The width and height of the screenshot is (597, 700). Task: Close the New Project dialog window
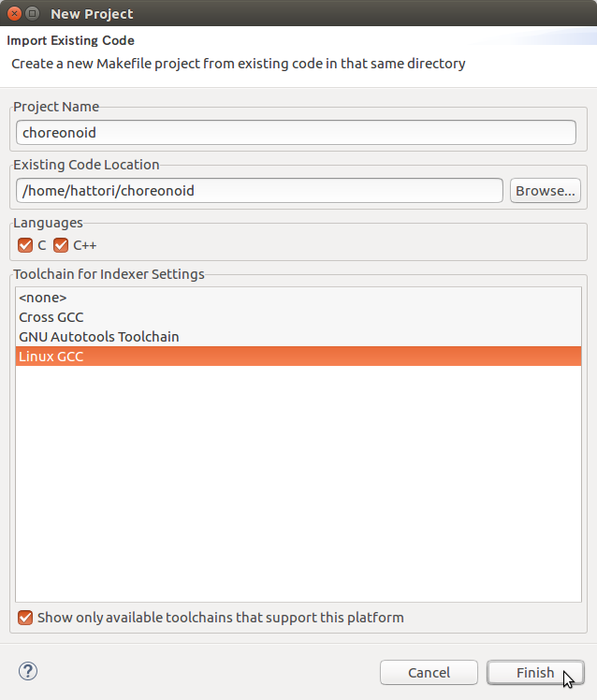[15, 14]
